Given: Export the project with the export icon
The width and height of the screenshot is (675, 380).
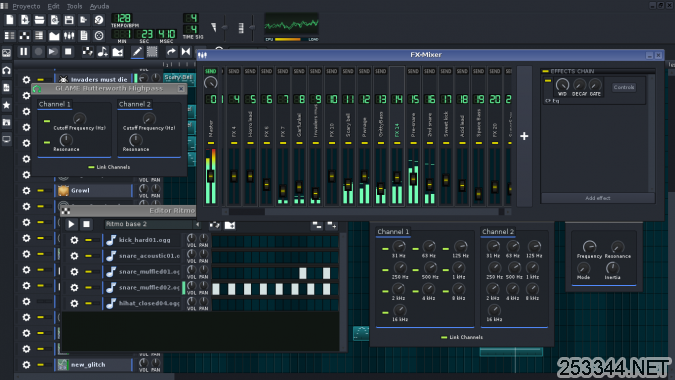Looking at the screenshot, I should (84, 20).
